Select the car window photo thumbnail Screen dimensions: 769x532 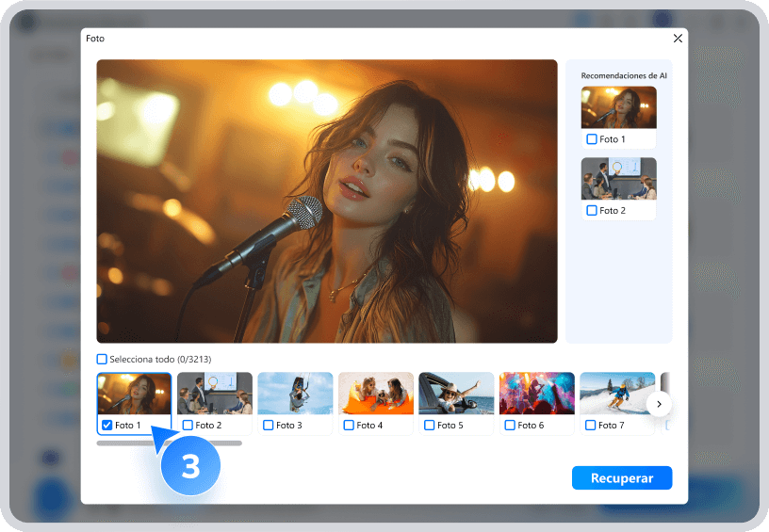[456, 394]
